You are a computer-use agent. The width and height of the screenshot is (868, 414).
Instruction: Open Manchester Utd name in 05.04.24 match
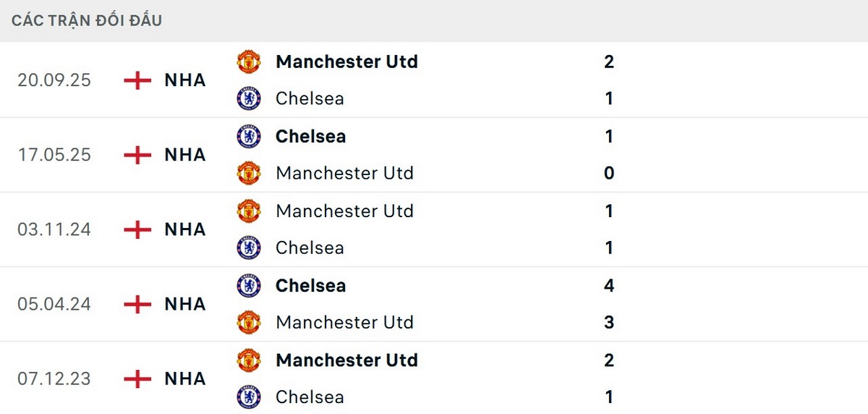(344, 322)
